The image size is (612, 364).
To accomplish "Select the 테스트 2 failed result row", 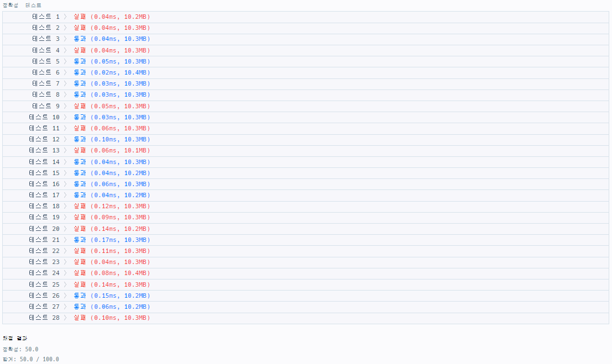I will point(306,28).
